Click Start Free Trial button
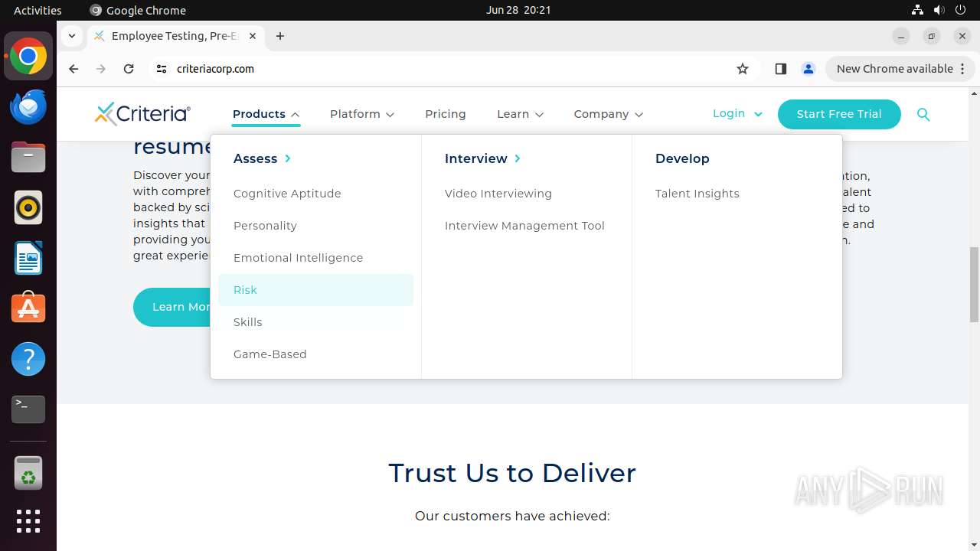The width and height of the screenshot is (980, 551). click(x=839, y=114)
